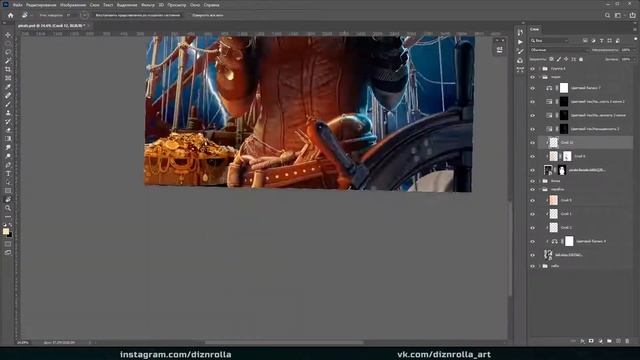Select the Magic Wand tool

(8, 61)
